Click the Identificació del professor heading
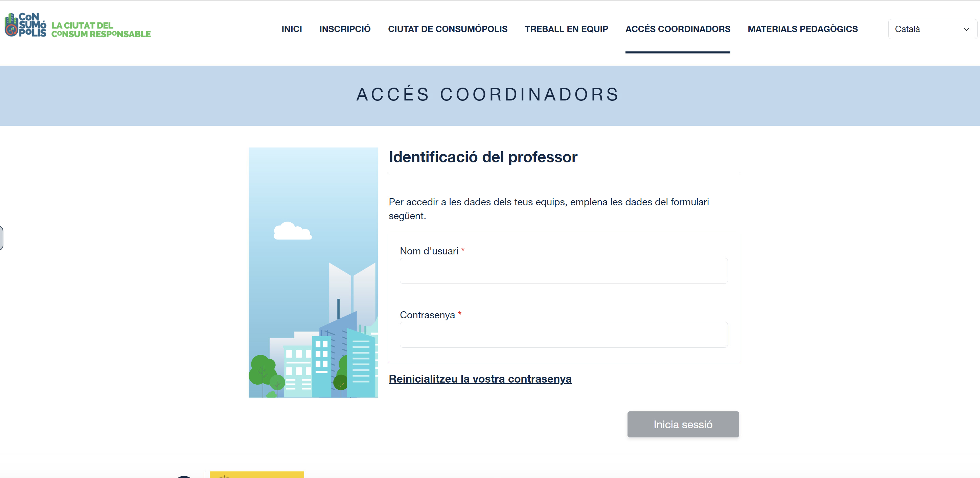Screen dimensions: 980x478 (483, 157)
